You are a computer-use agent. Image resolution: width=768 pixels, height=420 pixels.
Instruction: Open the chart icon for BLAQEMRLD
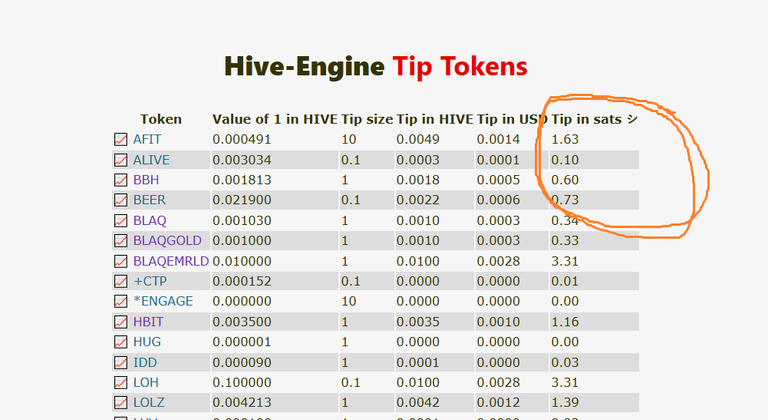pos(120,261)
